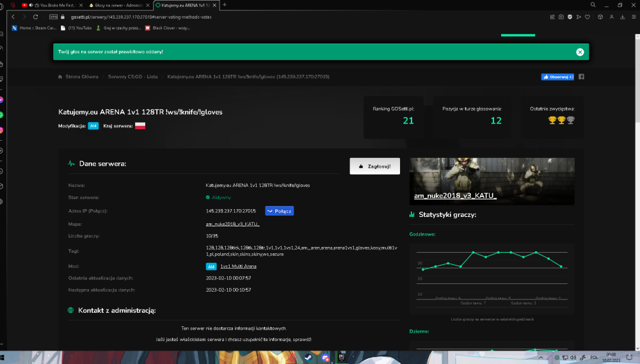640x364 pixels.
Task: Go to Strona Główna breadcrumb
Action: (x=82, y=77)
